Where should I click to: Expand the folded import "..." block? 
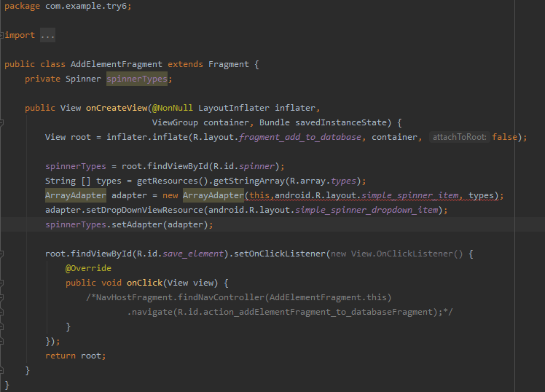[47, 35]
